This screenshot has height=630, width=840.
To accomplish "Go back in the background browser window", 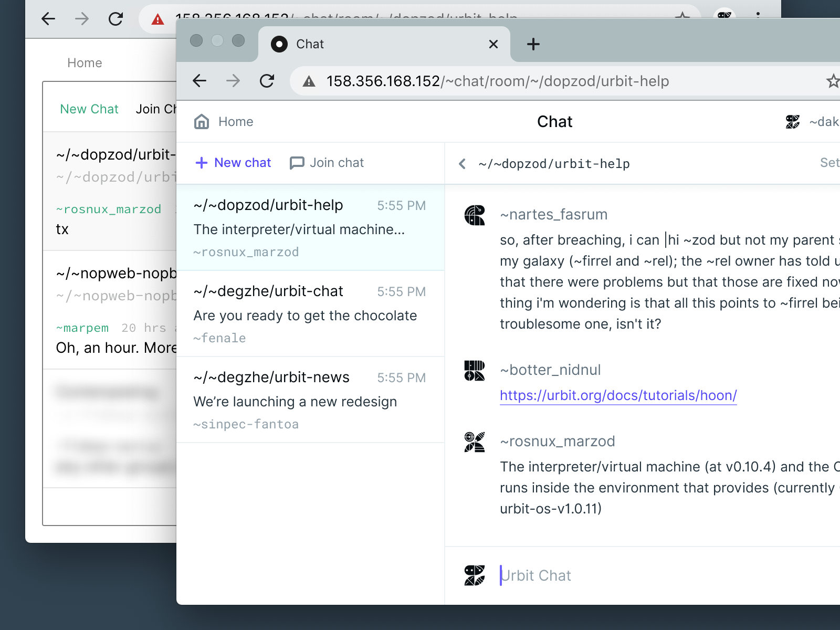I will [x=48, y=19].
